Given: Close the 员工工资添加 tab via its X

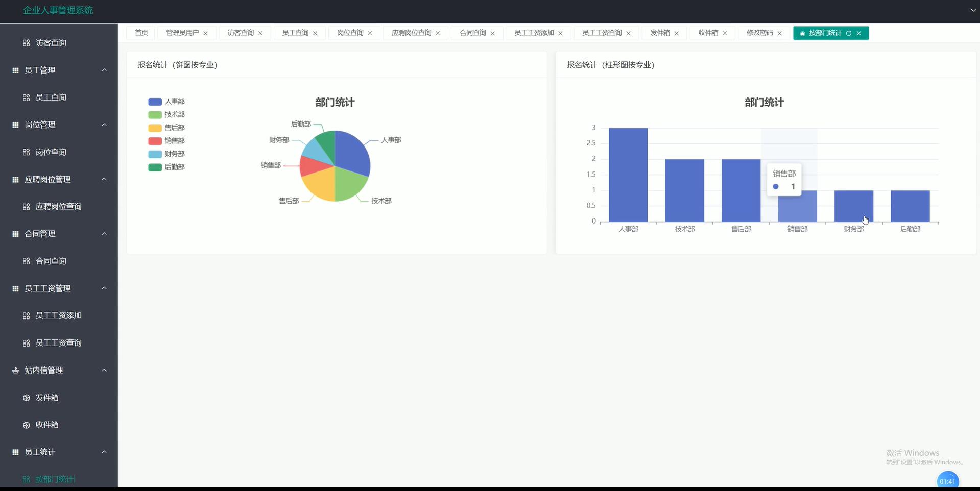Looking at the screenshot, I should (560, 33).
